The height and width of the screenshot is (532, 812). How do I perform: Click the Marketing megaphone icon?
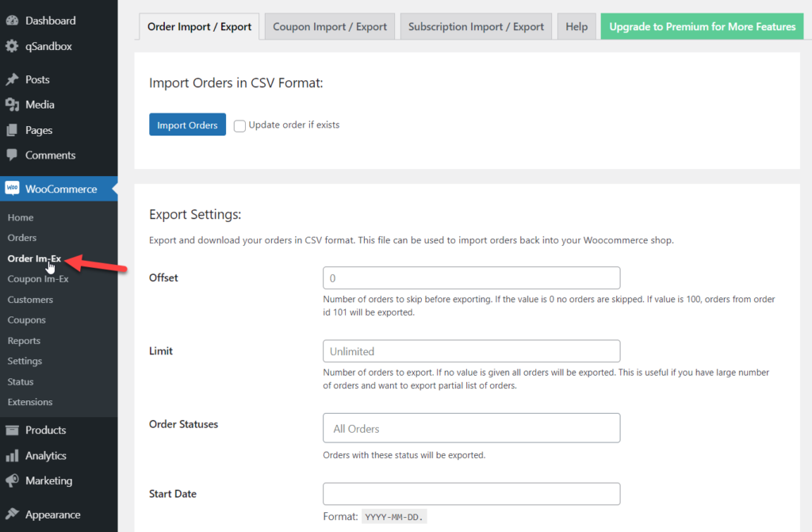pos(12,480)
